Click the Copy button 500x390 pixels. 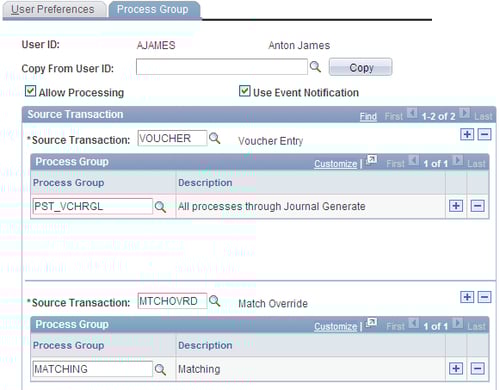[x=361, y=67]
